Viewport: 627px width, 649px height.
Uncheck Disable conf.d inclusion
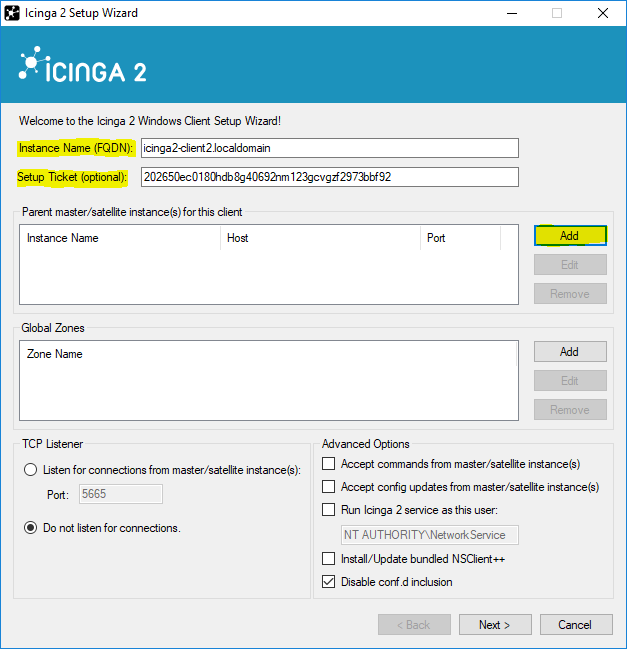click(x=329, y=582)
